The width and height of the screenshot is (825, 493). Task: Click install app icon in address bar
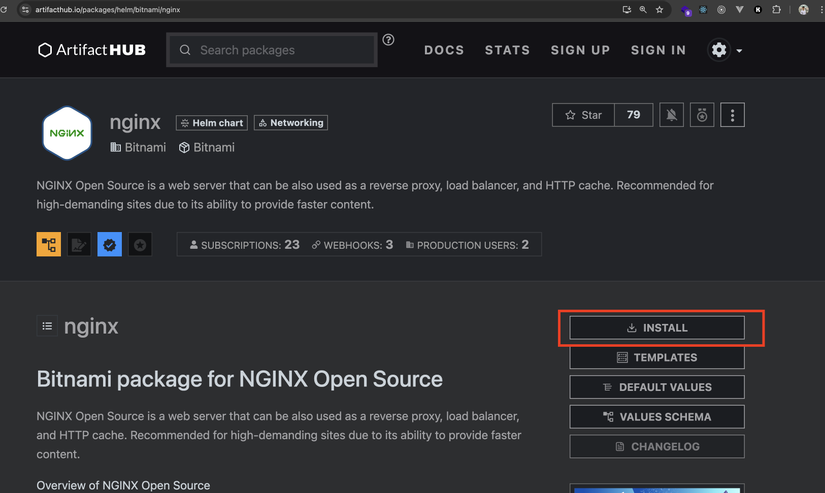(x=627, y=9)
